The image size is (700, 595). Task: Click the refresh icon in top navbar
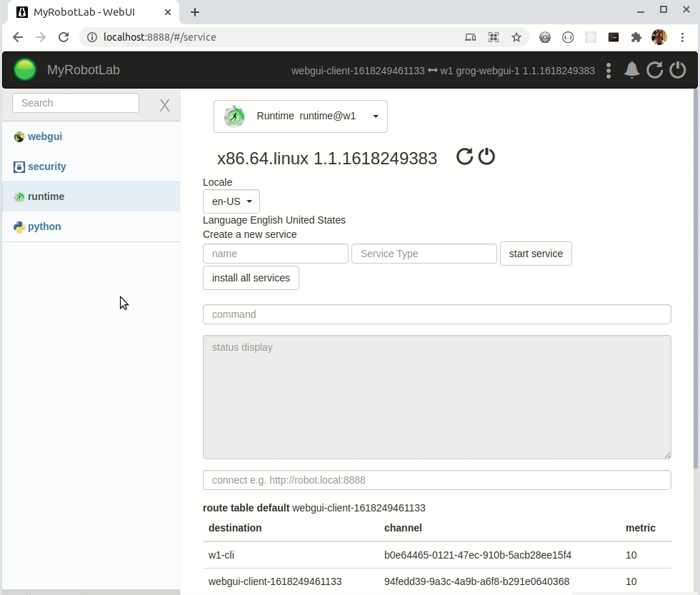tap(654, 69)
